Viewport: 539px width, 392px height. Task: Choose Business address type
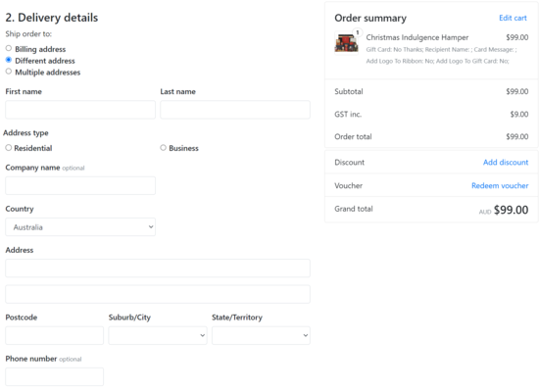click(x=164, y=148)
